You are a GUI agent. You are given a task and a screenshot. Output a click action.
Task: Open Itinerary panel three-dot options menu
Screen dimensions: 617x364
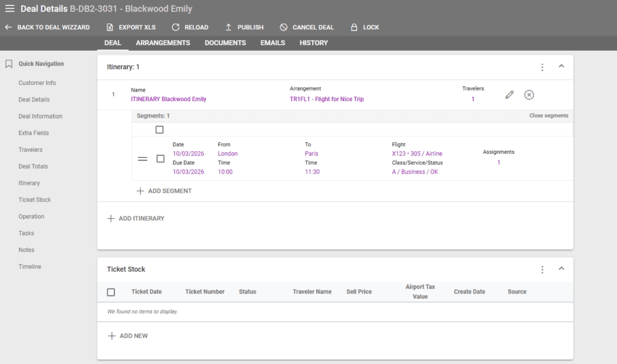(542, 67)
